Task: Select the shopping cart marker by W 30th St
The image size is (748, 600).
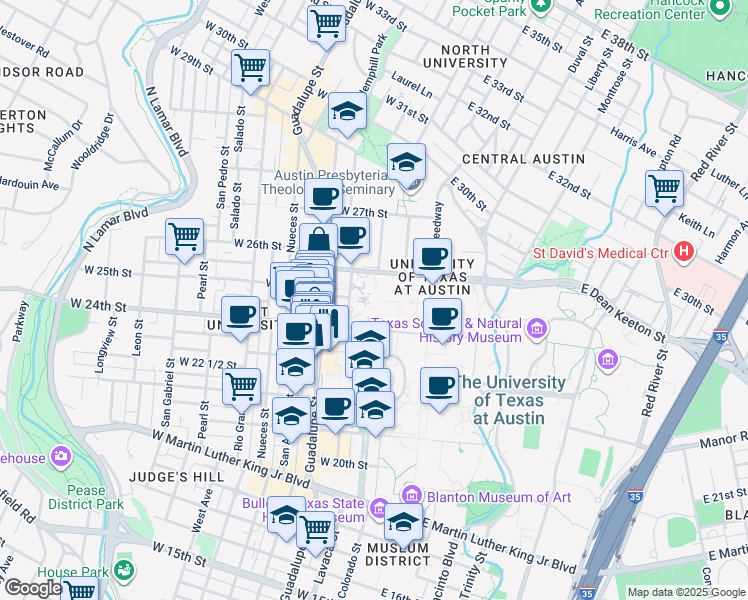Action: 250,71
